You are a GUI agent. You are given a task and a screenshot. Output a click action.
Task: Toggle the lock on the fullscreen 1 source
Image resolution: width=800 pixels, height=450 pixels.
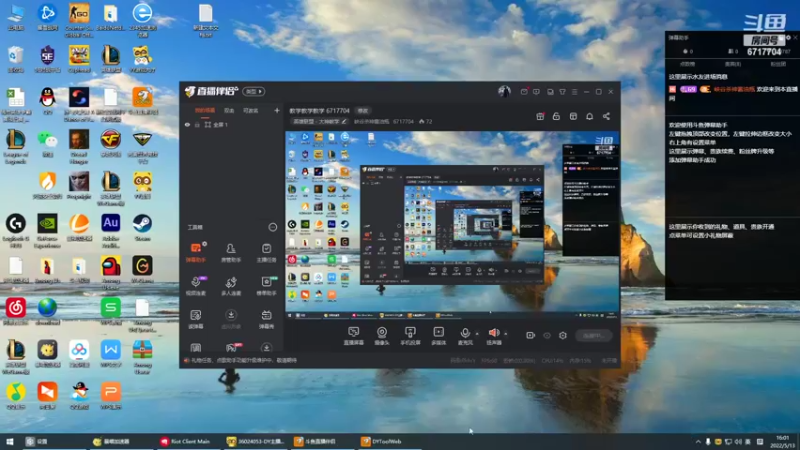197,124
